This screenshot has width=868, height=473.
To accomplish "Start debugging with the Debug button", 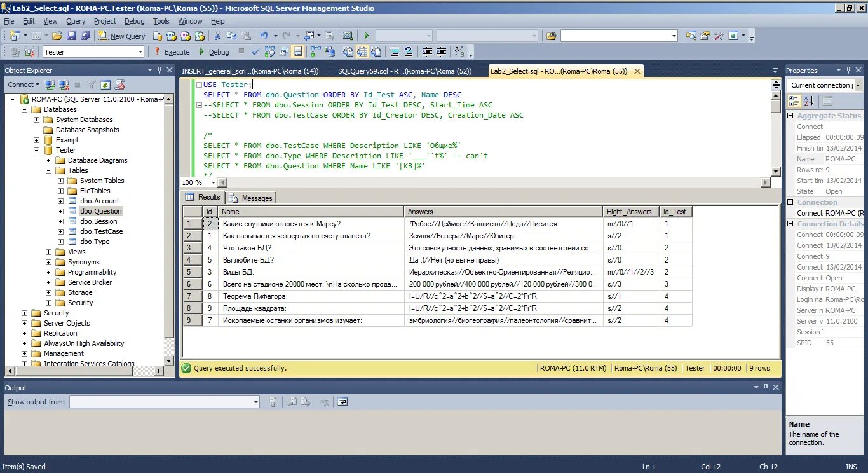I will point(214,52).
